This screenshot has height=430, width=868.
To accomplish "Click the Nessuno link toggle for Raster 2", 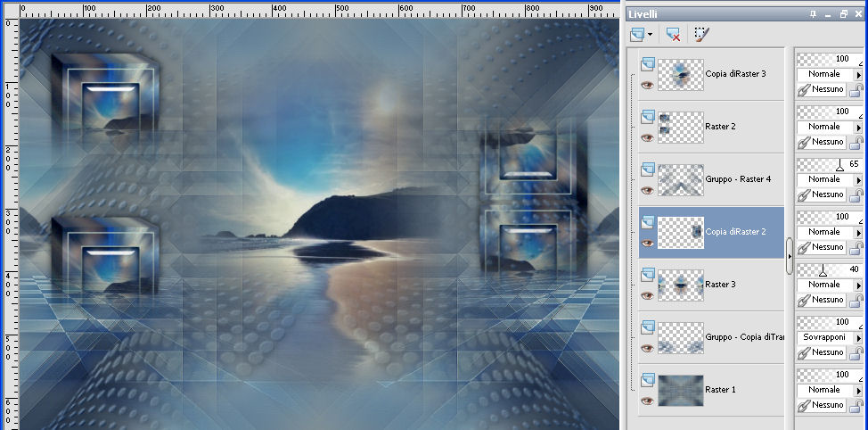I will (x=822, y=142).
